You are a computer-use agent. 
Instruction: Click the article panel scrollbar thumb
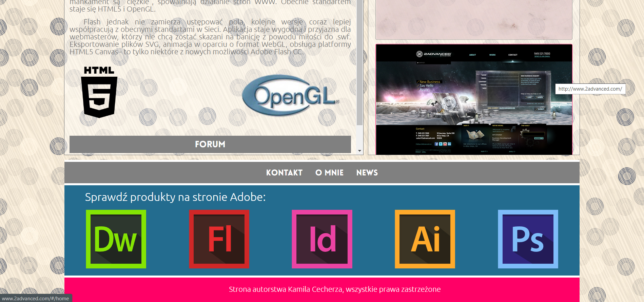359,63
